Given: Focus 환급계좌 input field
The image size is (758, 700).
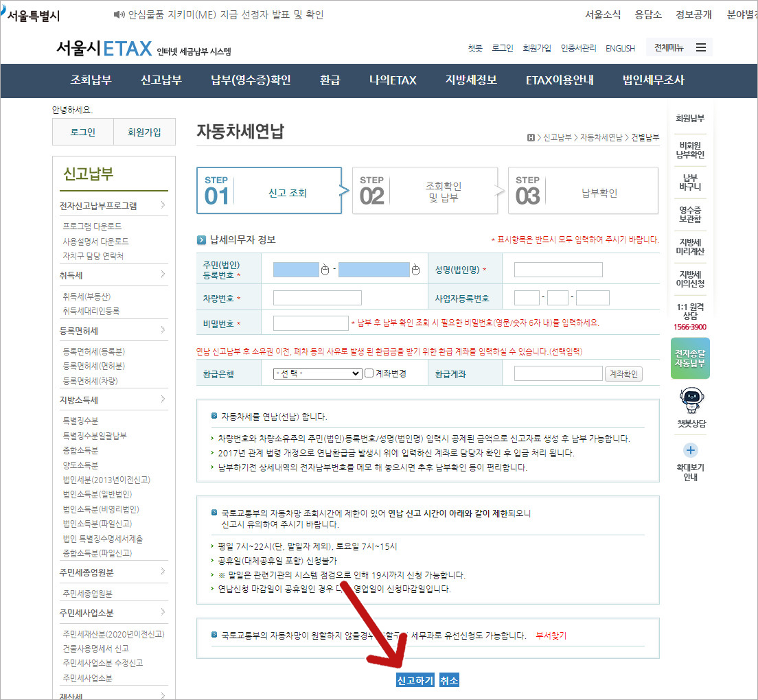Looking at the screenshot, I should tap(558, 373).
